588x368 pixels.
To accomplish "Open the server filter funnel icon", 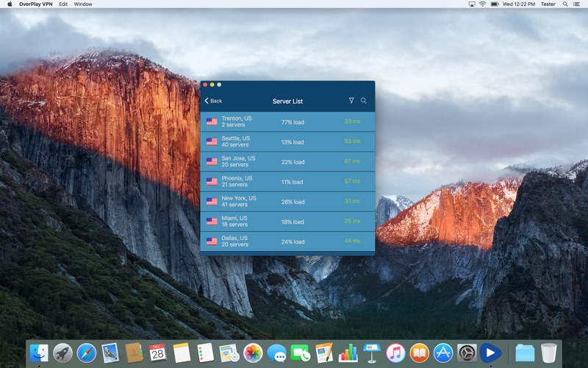I will pos(351,101).
